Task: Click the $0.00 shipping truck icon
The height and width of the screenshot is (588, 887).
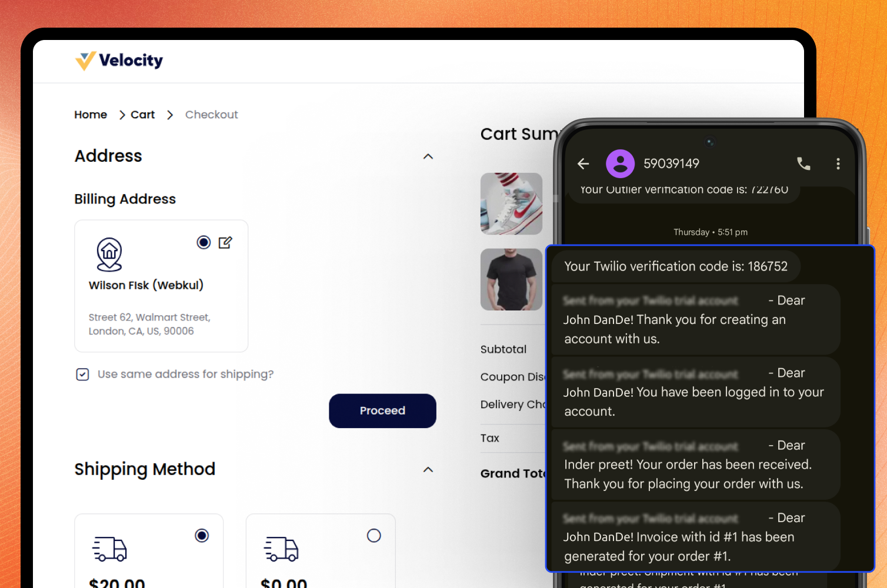Action: pyautogui.click(x=281, y=549)
